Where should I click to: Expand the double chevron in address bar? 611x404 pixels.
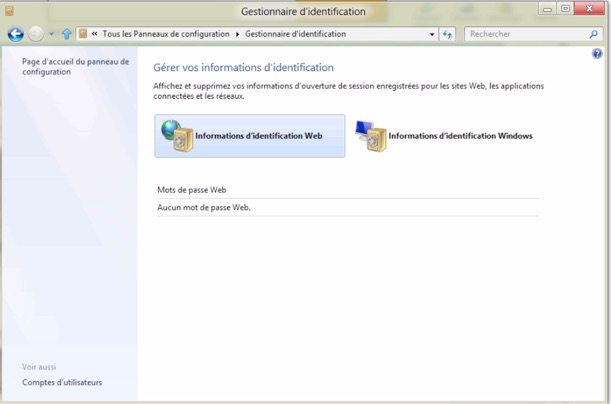click(x=94, y=34)
